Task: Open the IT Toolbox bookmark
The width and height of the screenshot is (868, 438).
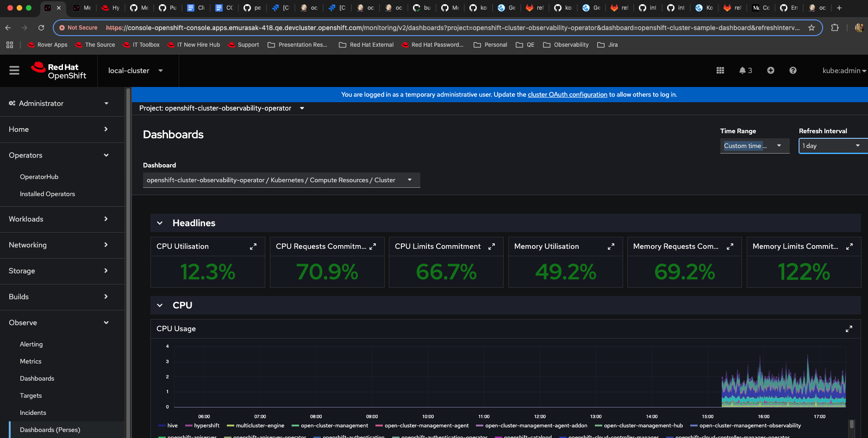Action: (x=141, y=45)
